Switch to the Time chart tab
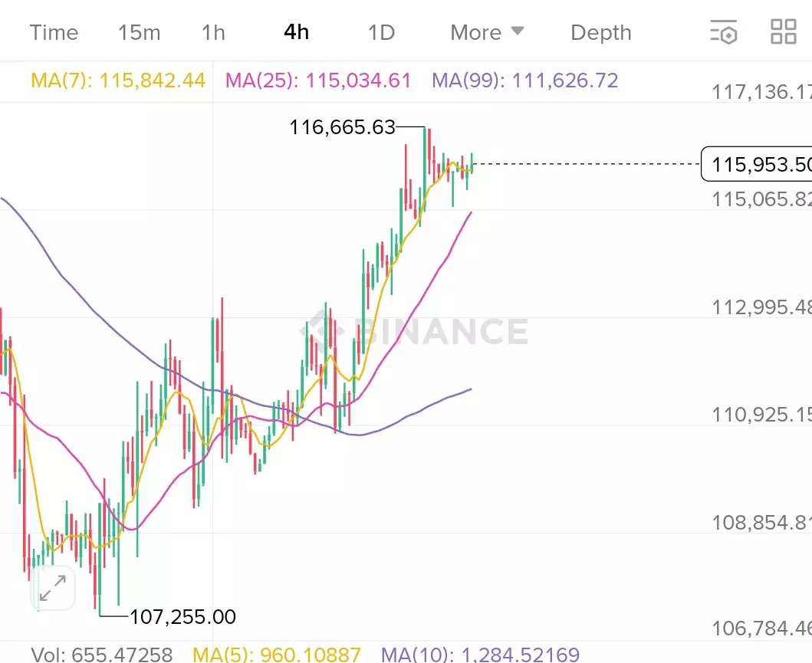This screenshot has height=663, width=812. pyautogui.click(x=54, y=32)
